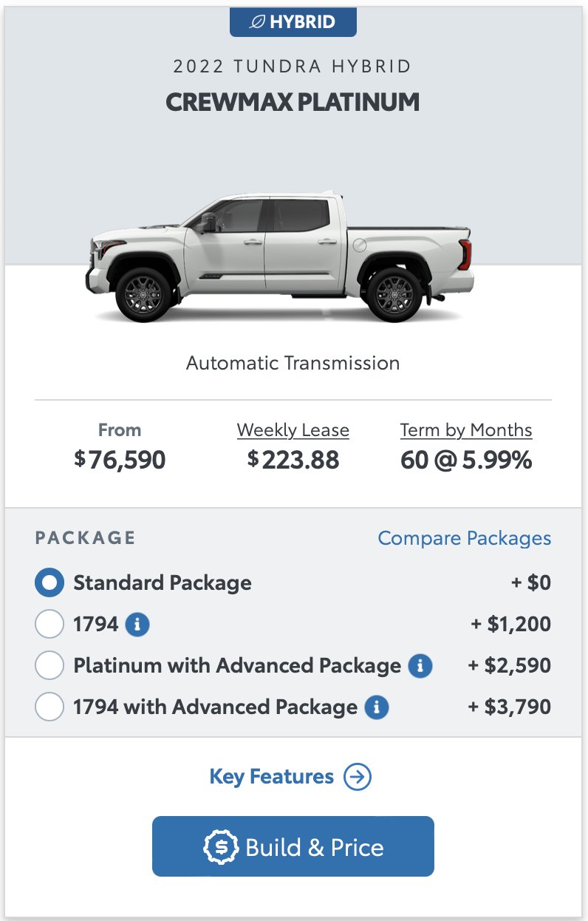Click the $76,590 starting price
The height and width of the screenshot is (921, 588).
(x=120, y=460)
